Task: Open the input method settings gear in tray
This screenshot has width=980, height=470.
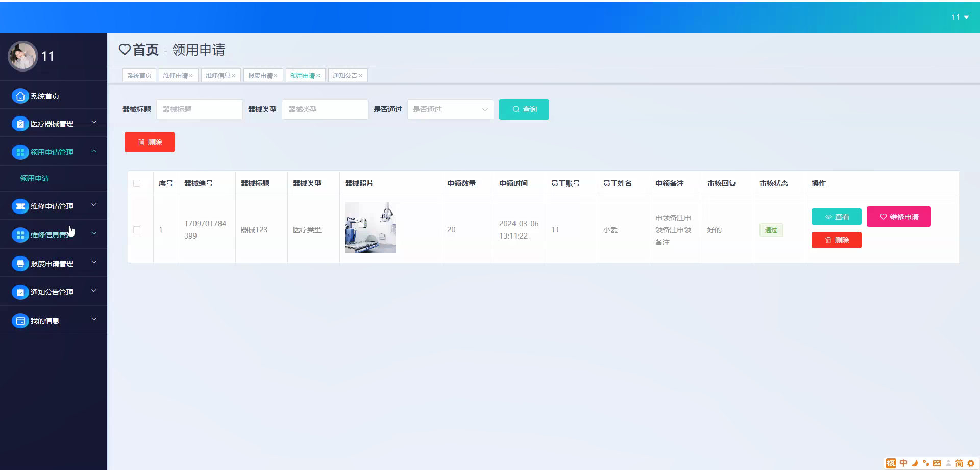Action: pos(971,463)
